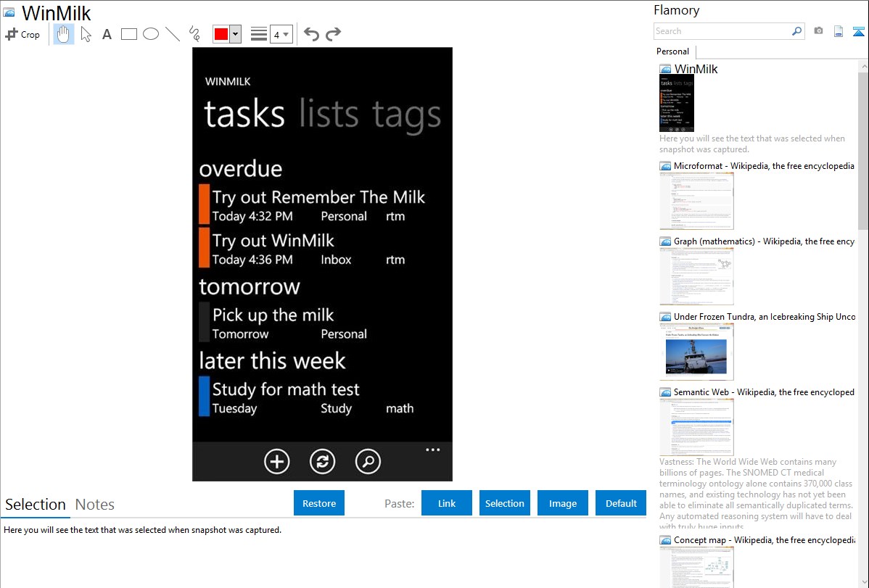Open the Selection tab

click(36, 505)
